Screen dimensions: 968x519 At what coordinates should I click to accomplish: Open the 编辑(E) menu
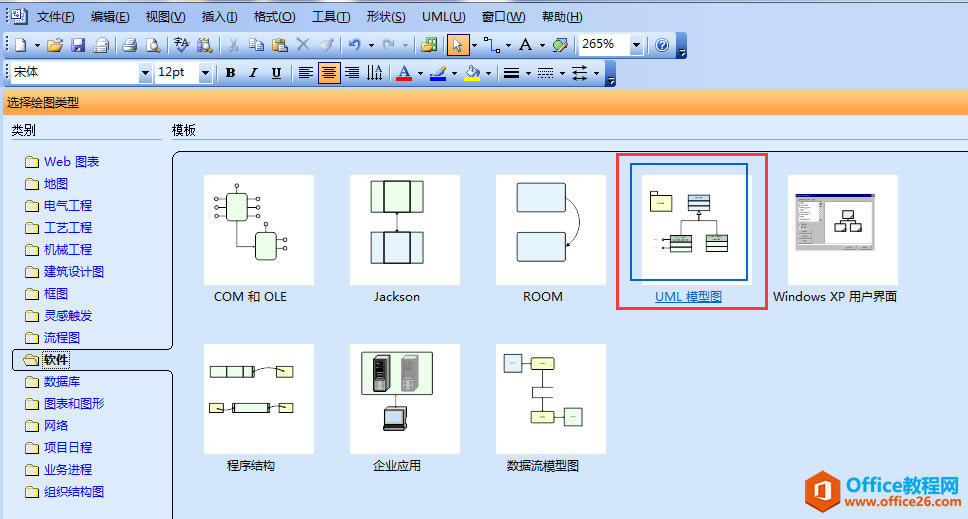(110, 17)
